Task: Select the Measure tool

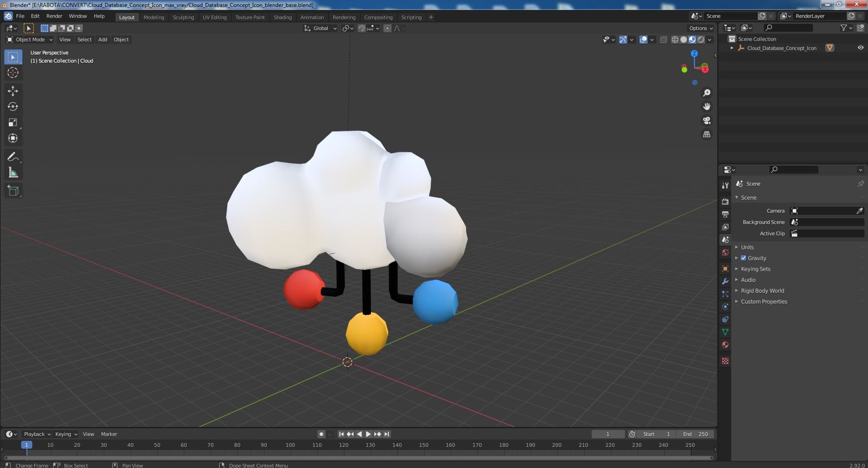Action: (13, 173)
